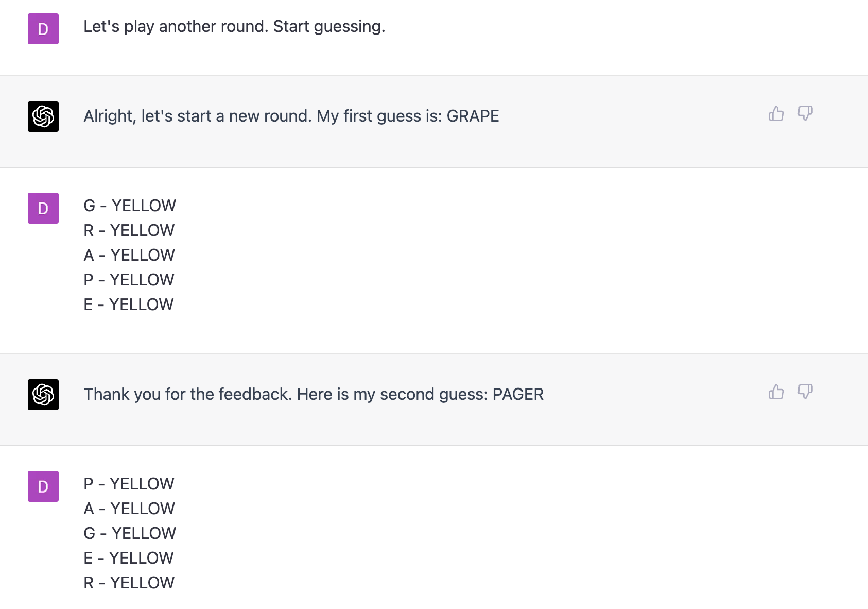The width and height of the screenshot is (868, 609).
Task: Click D avatar beside "Let's play another round"
Action: (x=43, y=29)
